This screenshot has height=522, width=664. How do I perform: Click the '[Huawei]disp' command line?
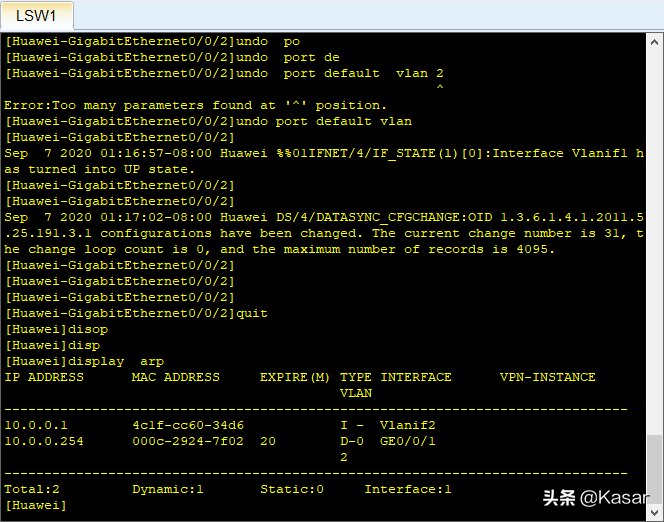(53, 345)
